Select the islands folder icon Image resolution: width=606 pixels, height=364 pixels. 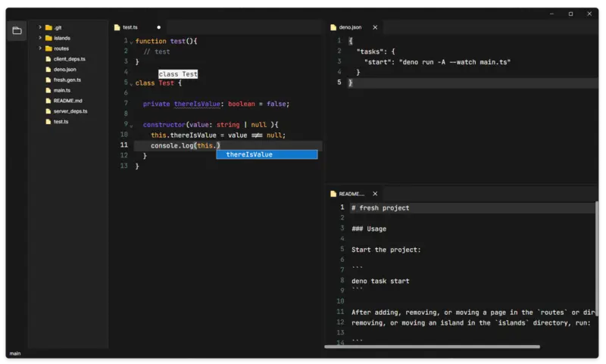tap(48, 38)
